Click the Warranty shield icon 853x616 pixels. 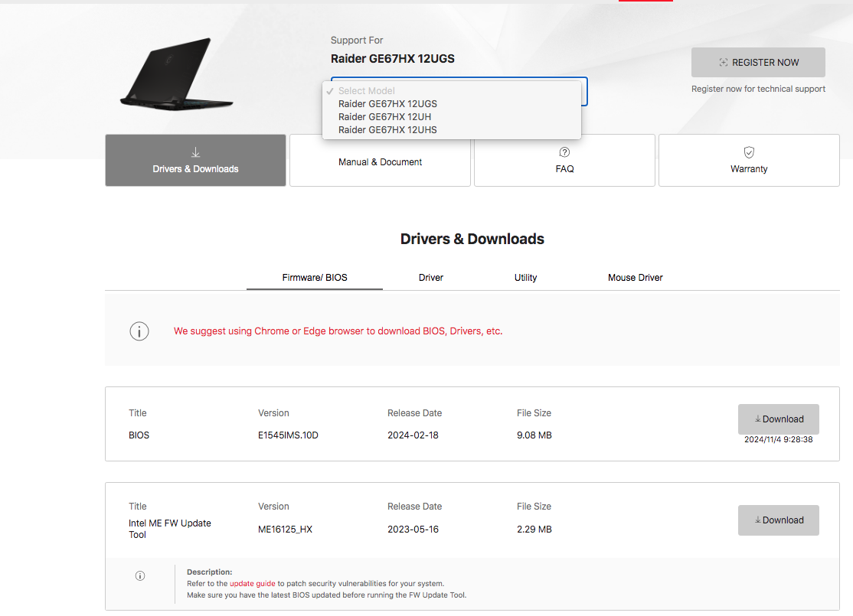pos(749,152)
